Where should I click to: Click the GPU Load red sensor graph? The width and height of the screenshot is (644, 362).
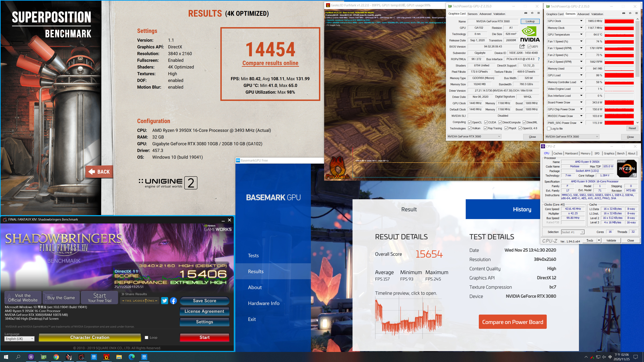tap(619, 75)
